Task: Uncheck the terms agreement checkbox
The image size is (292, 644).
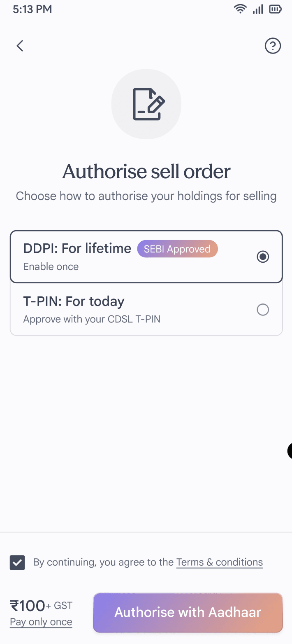Action: (18, 562)
